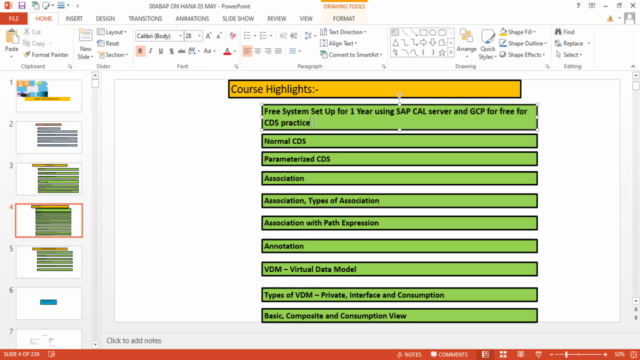
Task: Select the 'Association with Path Expression' box
Action: coord(399,223)
